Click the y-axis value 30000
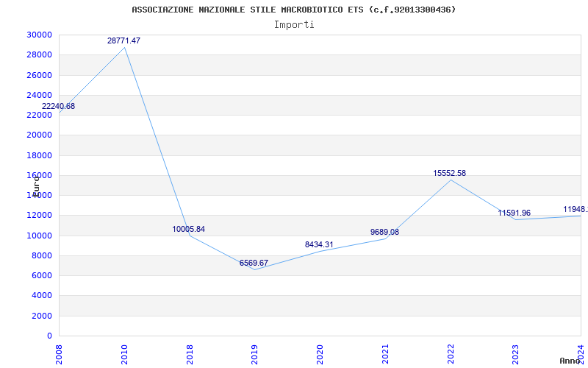The height and width of the screenshot is (368, 588). click(x=40, y=35)
